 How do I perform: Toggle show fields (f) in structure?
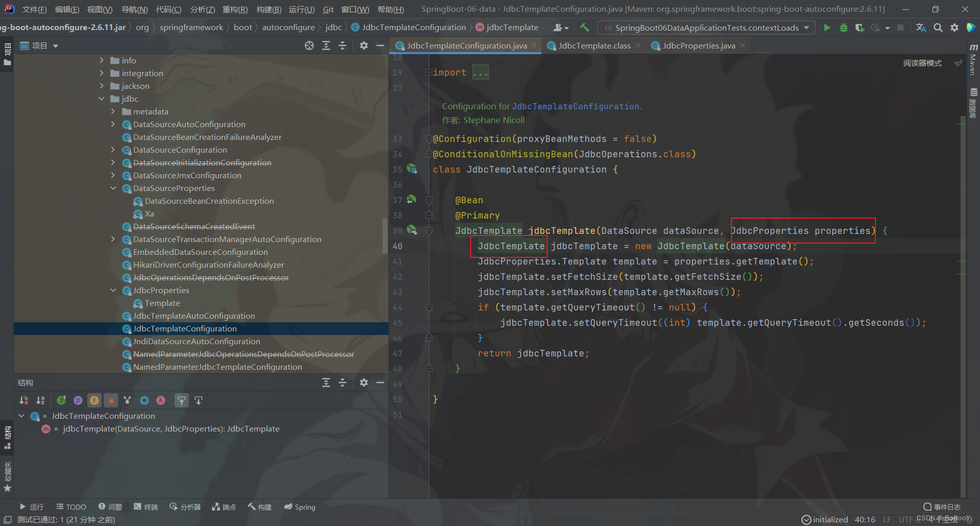(94, 400)
